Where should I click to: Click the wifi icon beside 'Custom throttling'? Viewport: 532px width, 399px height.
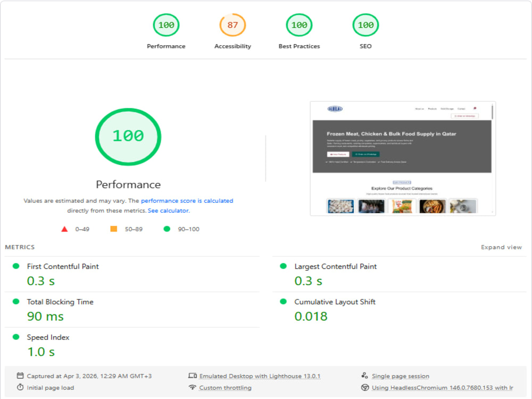pos(193,387)
